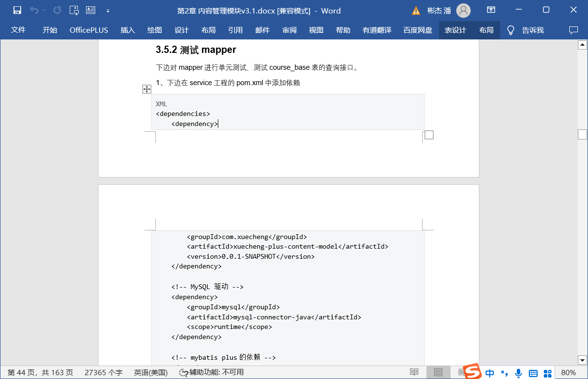Click the table resize handle square
Viewport: 588px width, 379px height.
pyautogui.click(x=429, y=135)
